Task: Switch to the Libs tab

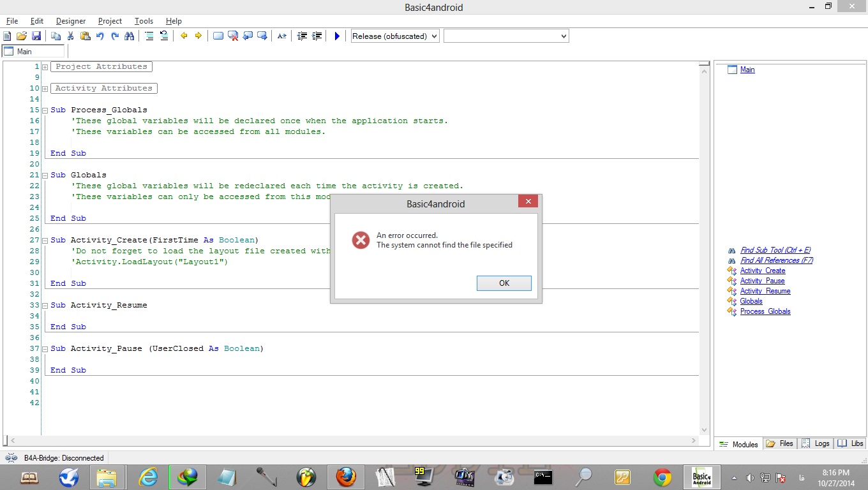Action: (x=851, y=443)
